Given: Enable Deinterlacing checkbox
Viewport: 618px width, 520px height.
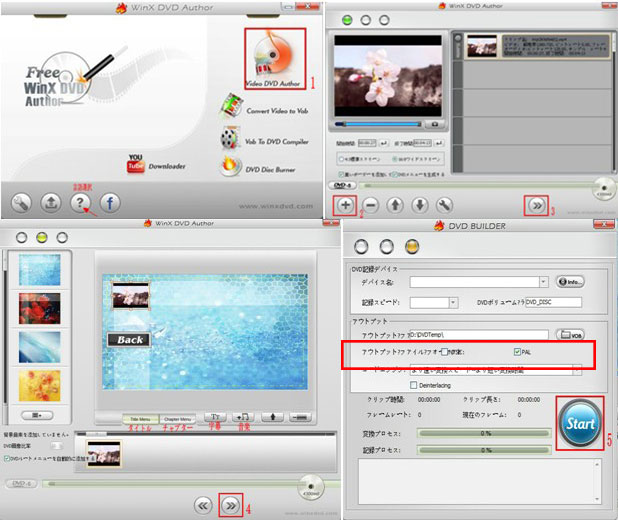Looking at the screenshot, I should click(413, 385).
